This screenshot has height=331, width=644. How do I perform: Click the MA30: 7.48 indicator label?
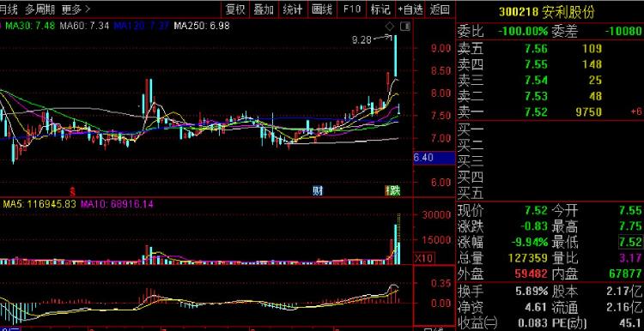coord(30,27)
